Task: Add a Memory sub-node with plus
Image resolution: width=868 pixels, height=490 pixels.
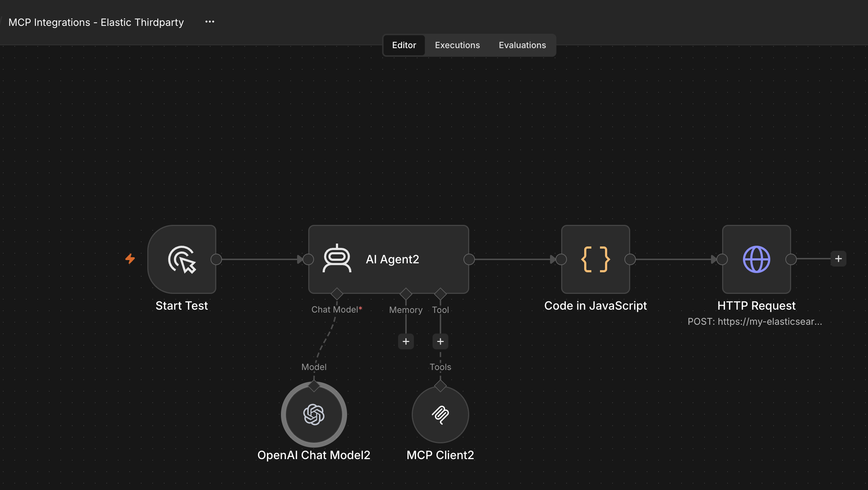Action: (406, 341)
